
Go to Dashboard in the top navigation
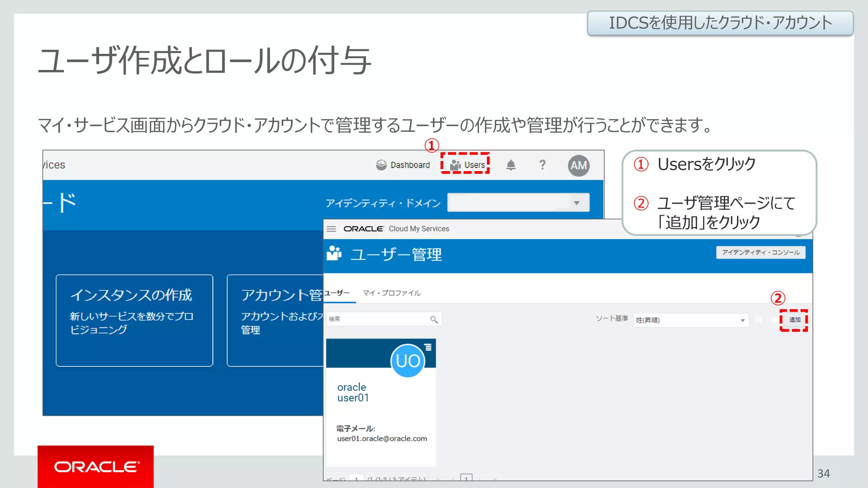tap(403, 165)
